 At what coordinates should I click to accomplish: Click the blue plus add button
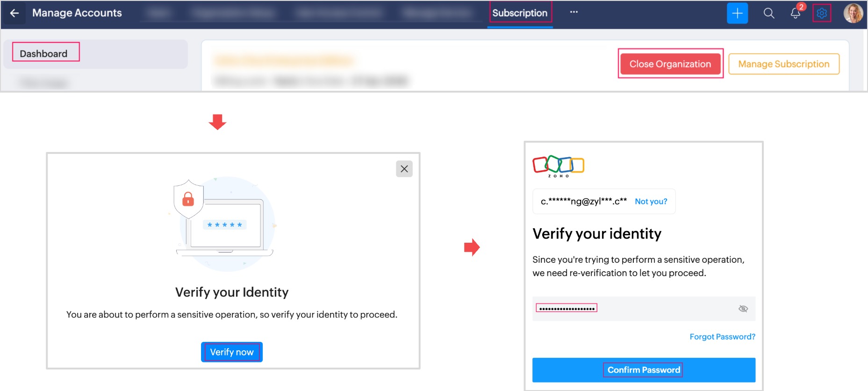pyautogui.click(x=737, y=13)
